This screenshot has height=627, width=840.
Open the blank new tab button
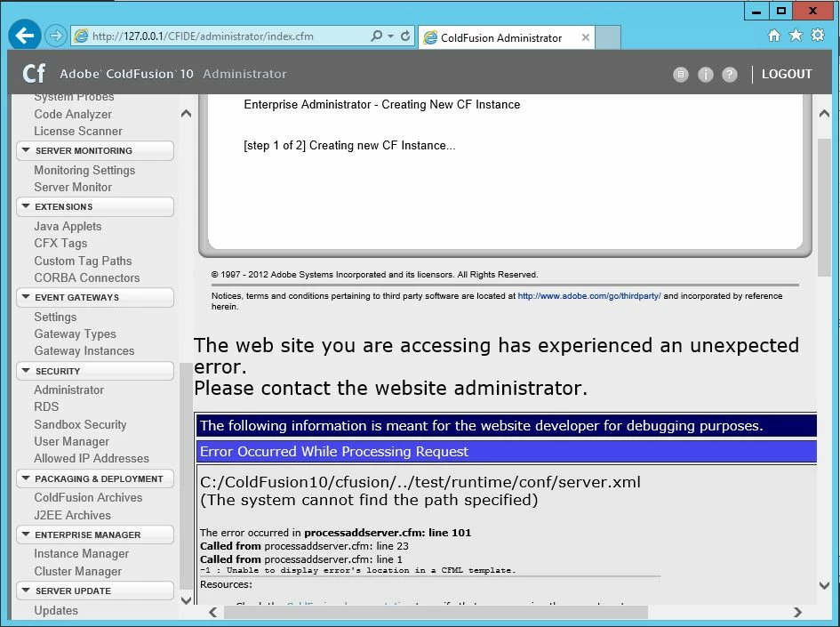[x=607, y=37]
